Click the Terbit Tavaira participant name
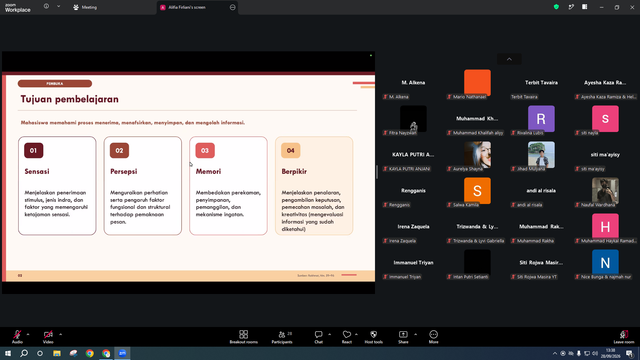The image size is (640, 360). (541, 82)
